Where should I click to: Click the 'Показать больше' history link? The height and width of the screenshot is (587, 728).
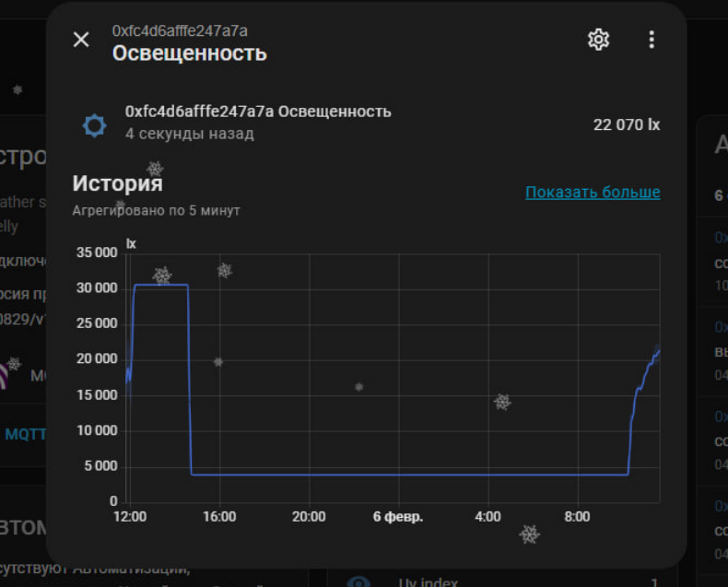point(593,193)
